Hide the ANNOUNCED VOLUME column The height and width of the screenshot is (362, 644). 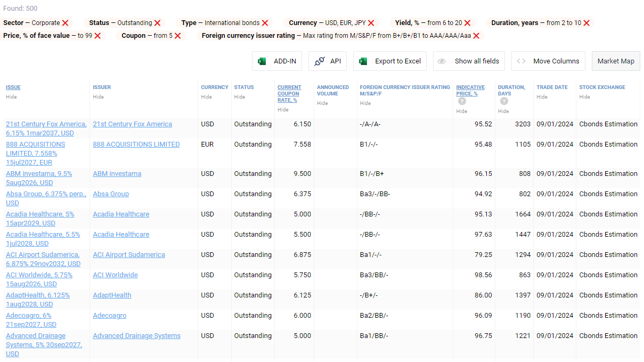(x=322, y=103)
